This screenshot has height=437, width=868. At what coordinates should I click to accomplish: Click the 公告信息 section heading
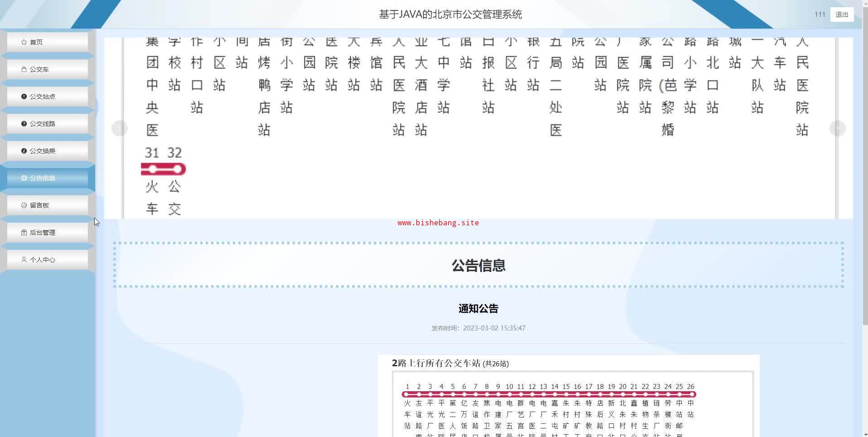pos(478,265)
